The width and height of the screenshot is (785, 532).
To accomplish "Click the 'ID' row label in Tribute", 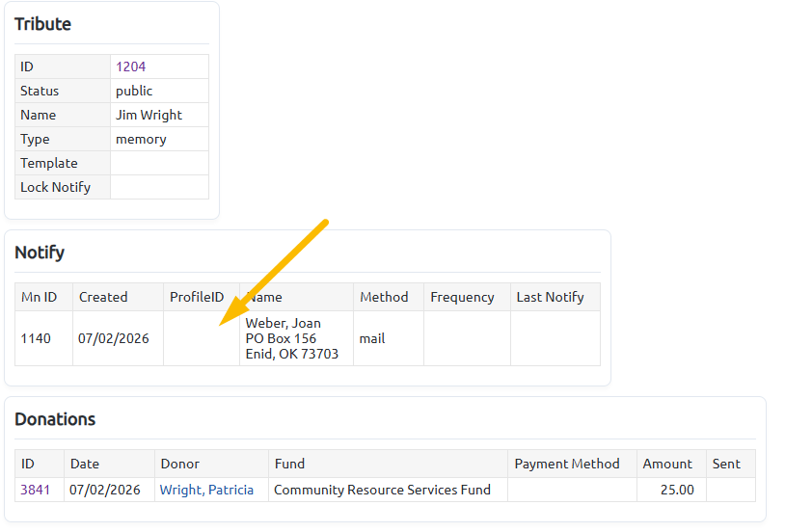I will (x=27, y=66).
